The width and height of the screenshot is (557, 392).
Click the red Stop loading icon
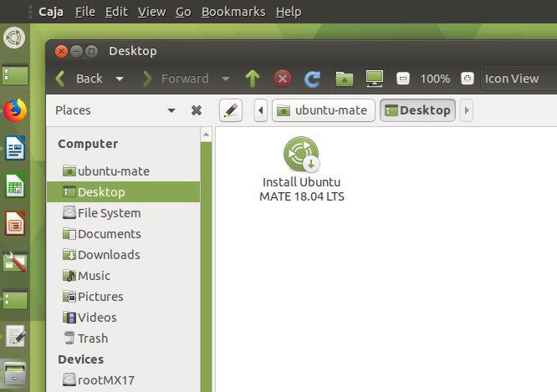pyautogui.click(x=283, y=79)
